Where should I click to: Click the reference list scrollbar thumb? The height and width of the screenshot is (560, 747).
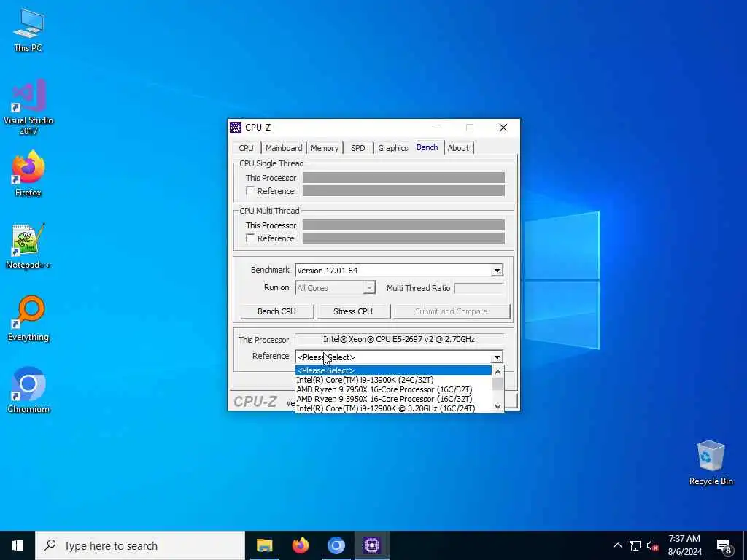[498, 384]
